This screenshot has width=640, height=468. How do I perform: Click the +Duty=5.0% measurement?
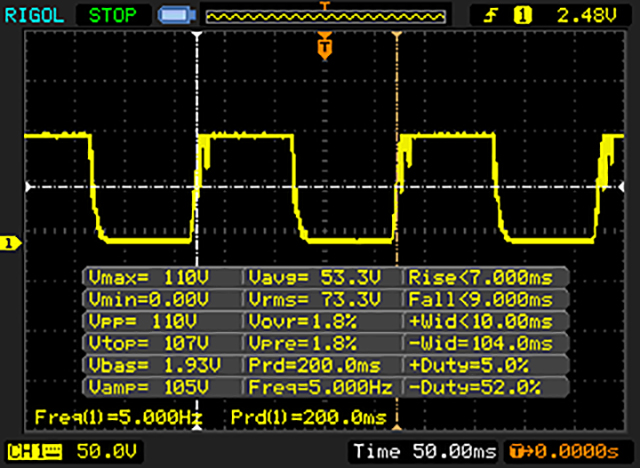(469, 365)
